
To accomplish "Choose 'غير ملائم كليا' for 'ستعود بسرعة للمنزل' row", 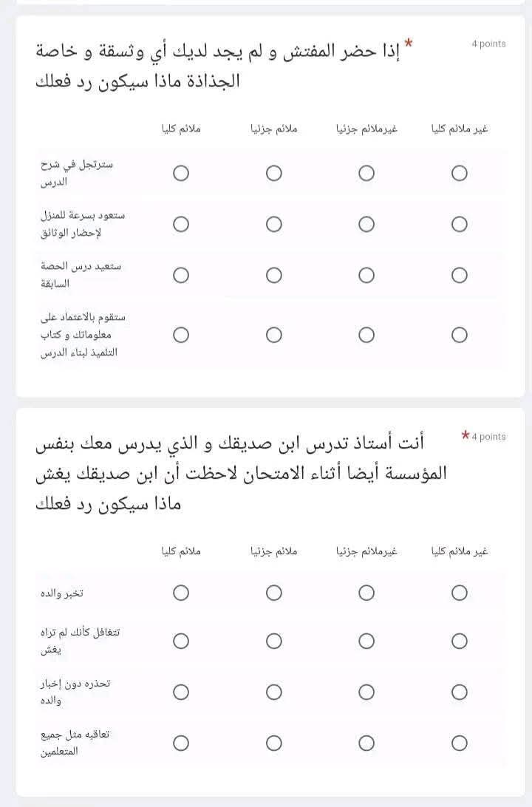I will [459, 224].
